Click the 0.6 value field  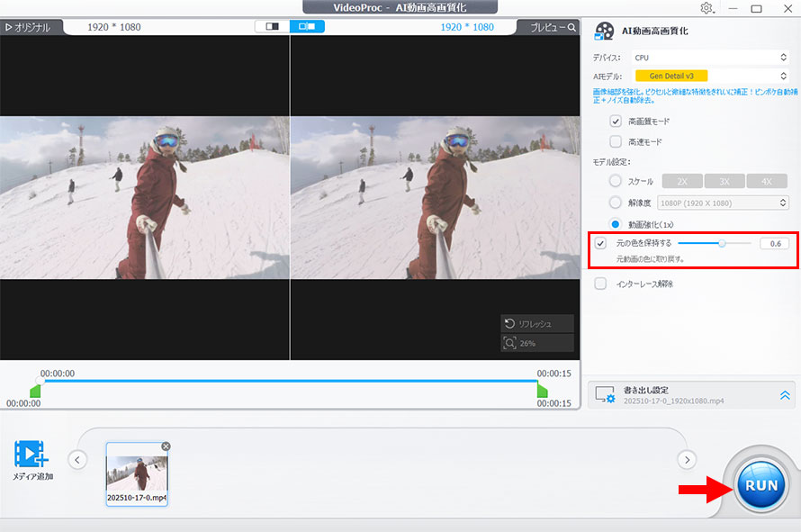[775, 244]
